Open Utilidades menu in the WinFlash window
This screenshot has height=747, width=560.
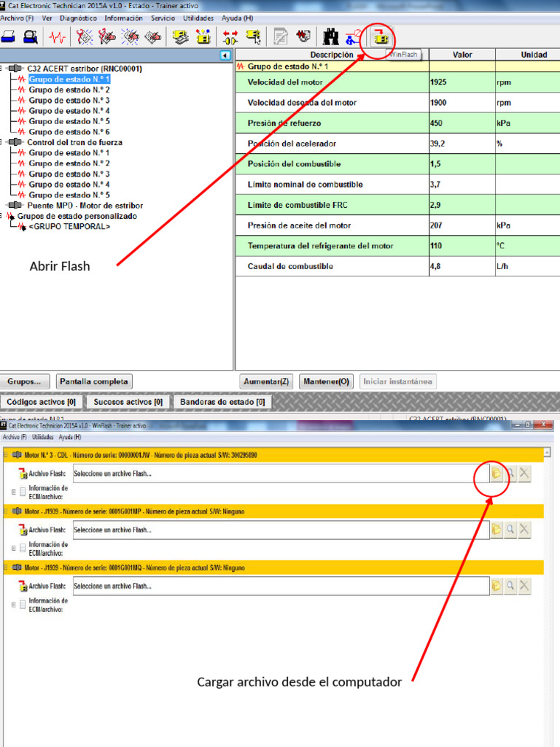pos(42,437)
